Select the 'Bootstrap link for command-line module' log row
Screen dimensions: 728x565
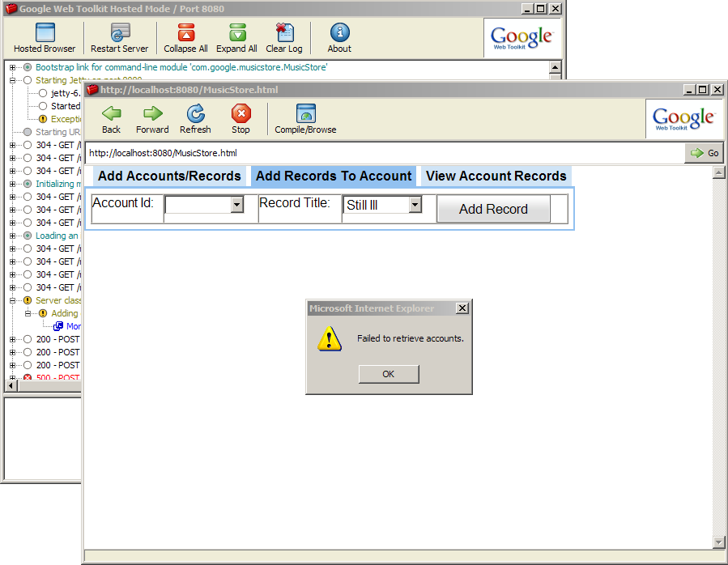click(181, 67)
